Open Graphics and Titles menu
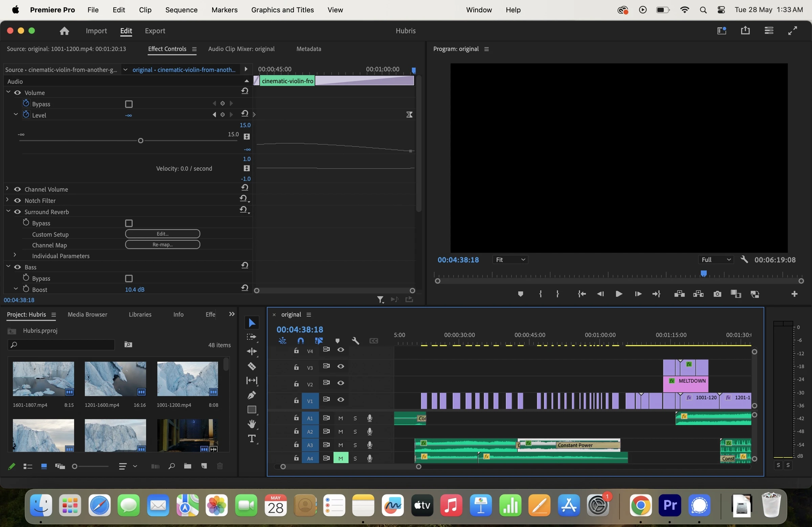812x527 pixels. click(282, 10)
